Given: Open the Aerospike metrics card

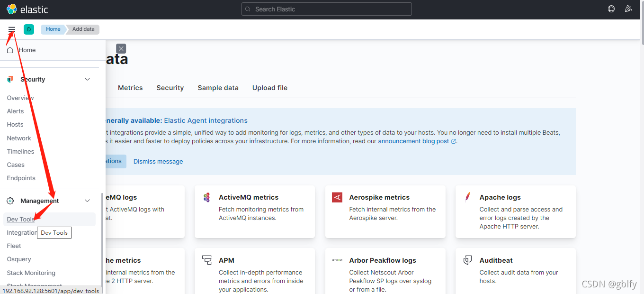Looking at the screenshot, I should tap(385, 211).
